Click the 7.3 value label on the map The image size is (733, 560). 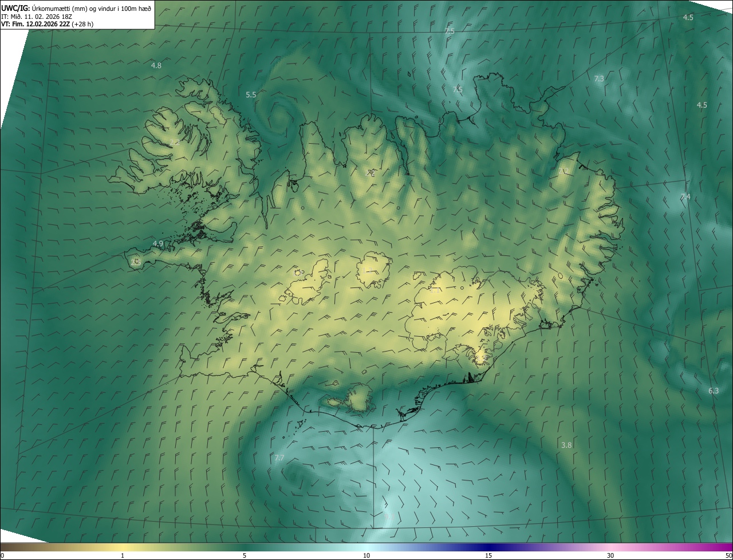(x=599, y=78)
